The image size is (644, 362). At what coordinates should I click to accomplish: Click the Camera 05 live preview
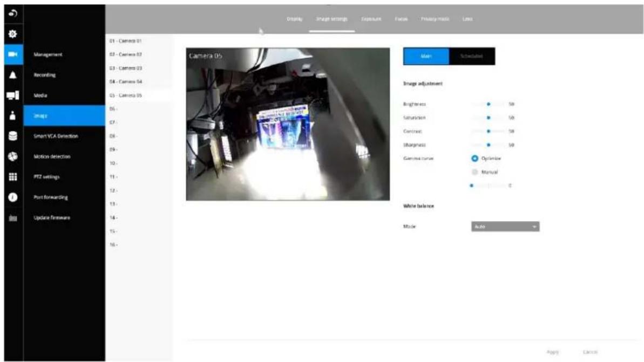[288, 124]
